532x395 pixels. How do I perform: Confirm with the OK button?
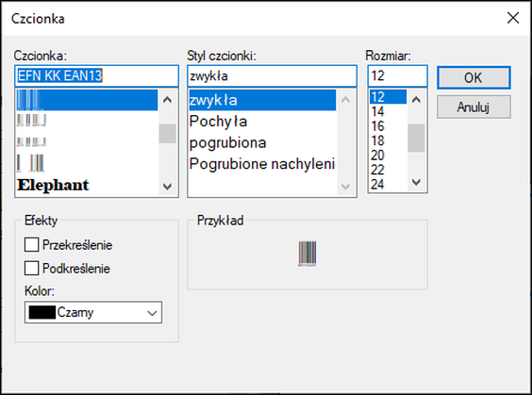(x=474, y=77)
